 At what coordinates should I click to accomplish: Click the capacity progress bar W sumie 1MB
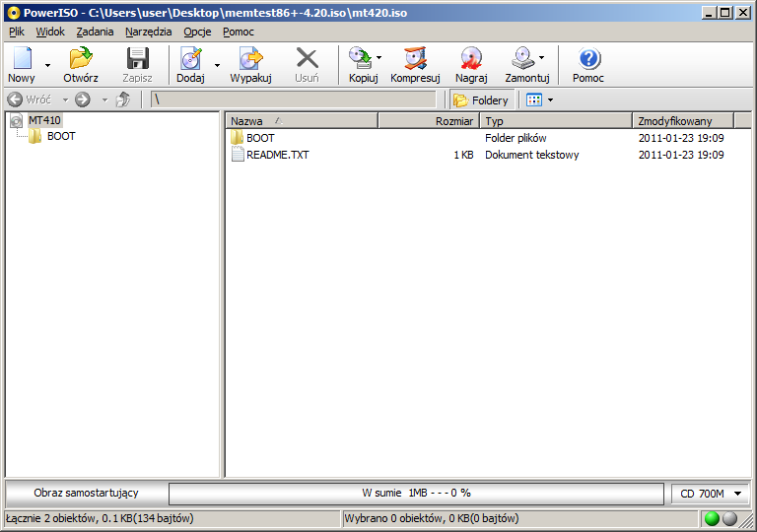click(x=416, y=494)
